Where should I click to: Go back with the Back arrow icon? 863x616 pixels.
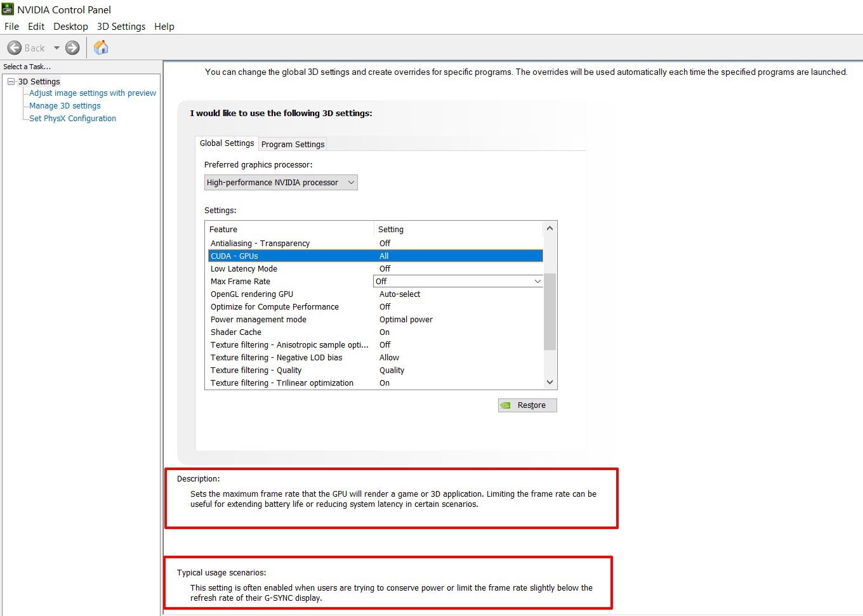click(x=15, y=48)
